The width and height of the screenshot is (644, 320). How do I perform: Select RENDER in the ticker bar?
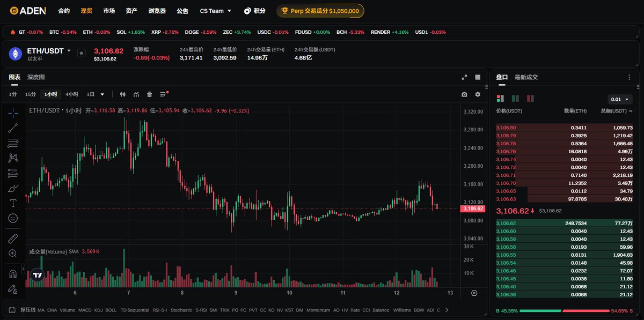pos(389,32)
